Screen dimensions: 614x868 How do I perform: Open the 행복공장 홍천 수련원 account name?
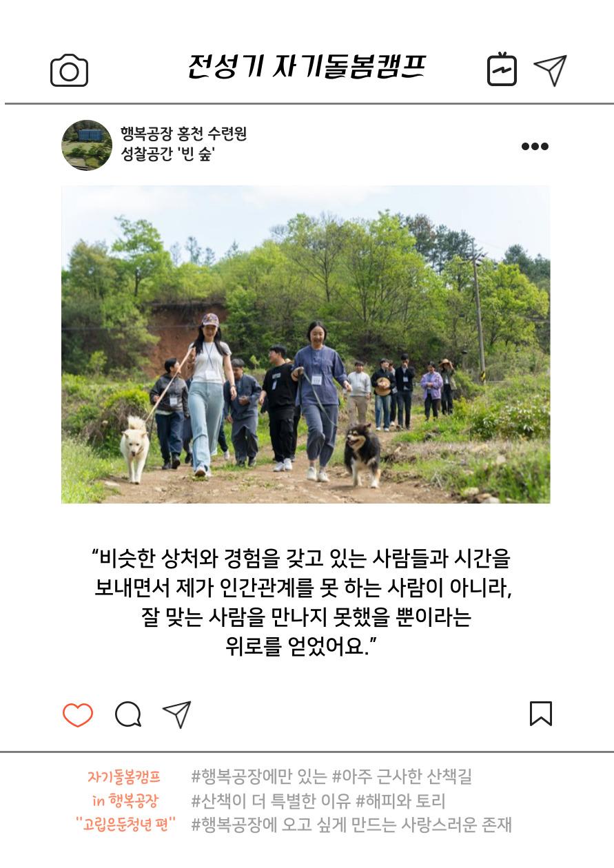click(x=183, y=134)
